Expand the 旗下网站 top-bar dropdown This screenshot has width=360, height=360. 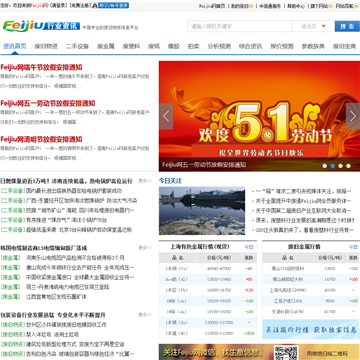click(321, 6)
